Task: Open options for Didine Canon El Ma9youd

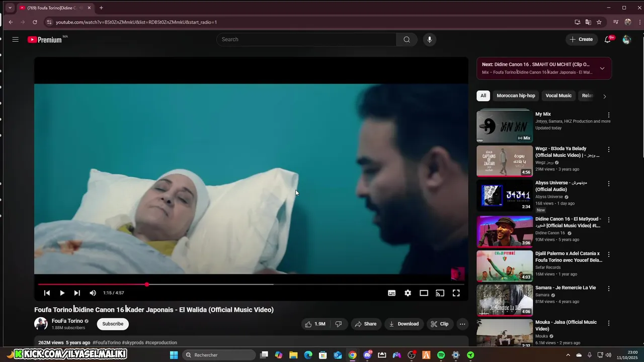Action: 609,220
